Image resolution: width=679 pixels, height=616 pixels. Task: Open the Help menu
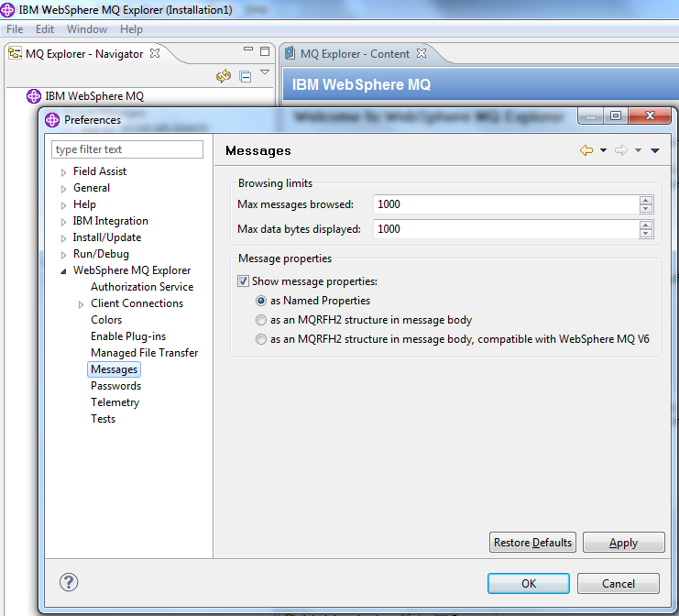[131, 29]
